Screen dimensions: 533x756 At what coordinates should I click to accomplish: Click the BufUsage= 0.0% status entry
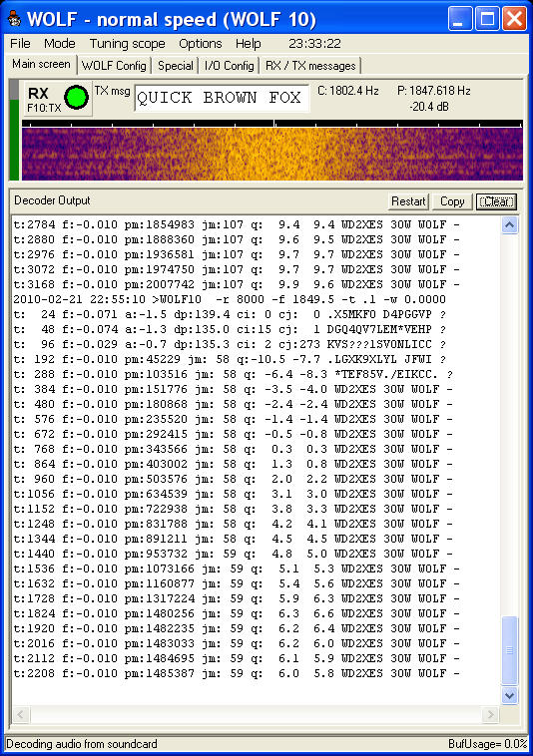tap(487, 744)
